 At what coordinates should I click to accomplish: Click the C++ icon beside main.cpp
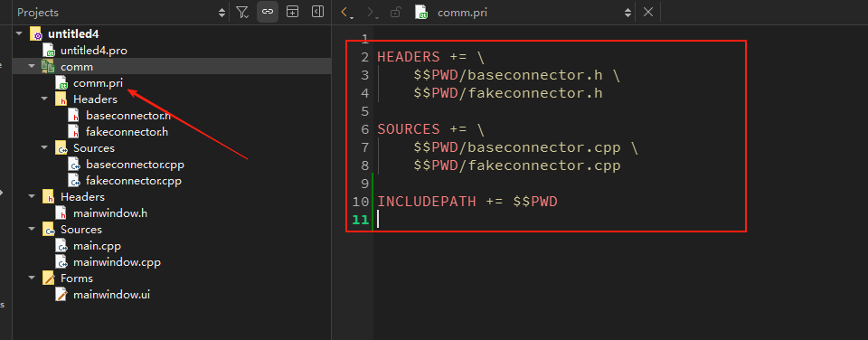click(61, 246)
